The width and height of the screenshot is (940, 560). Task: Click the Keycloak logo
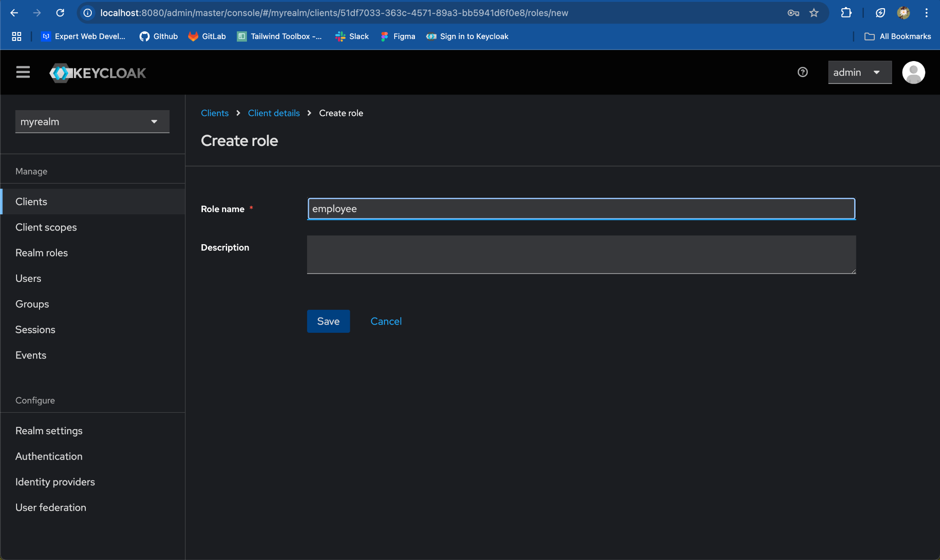[x=98, y=73]
